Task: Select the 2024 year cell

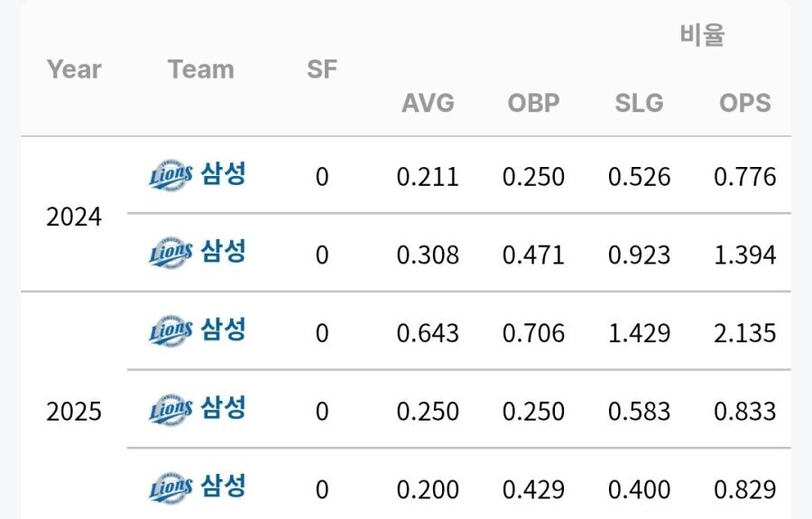Action: click(x=74, y=217)
